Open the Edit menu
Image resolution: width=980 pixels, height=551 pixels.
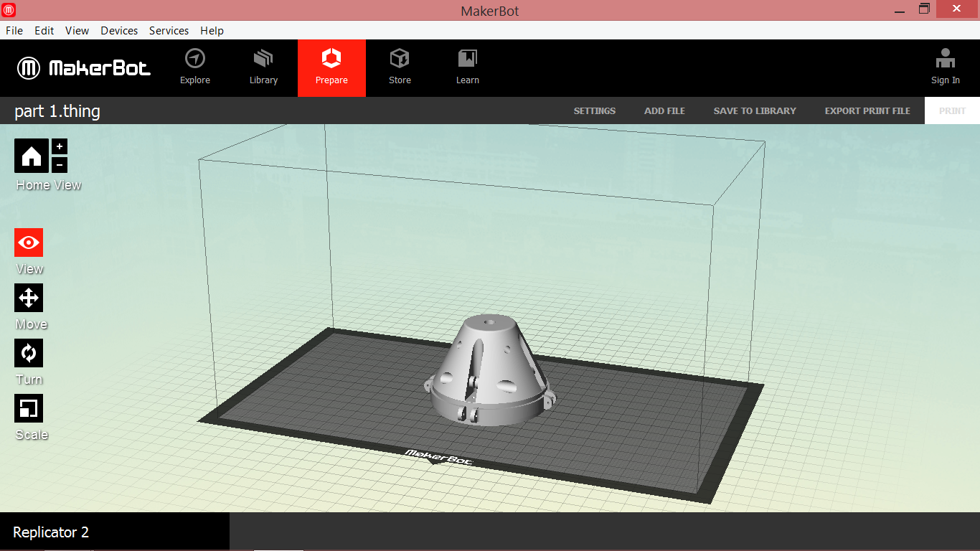[44, 31]
